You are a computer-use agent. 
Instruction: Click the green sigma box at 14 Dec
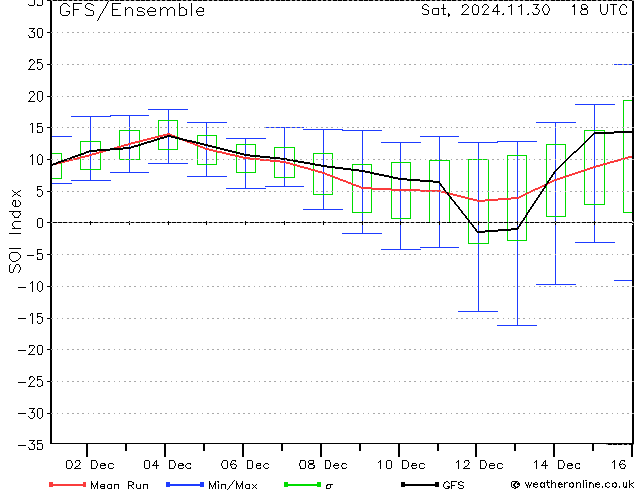[556, 180]
